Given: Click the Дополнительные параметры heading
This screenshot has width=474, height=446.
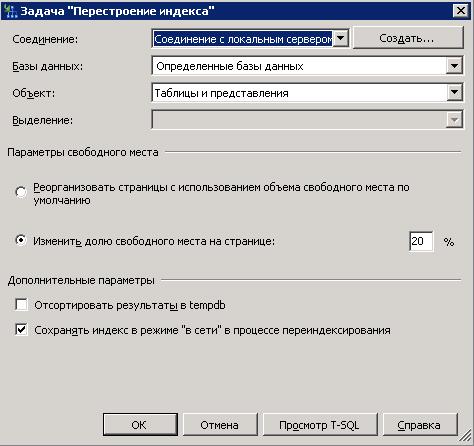Looking at the screenshot, I should pos(81,280).
